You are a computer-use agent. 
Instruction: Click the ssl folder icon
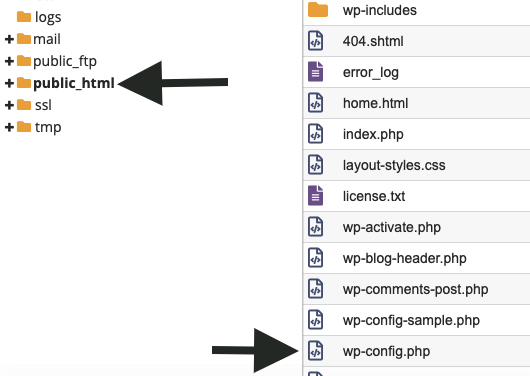[24, 104]
